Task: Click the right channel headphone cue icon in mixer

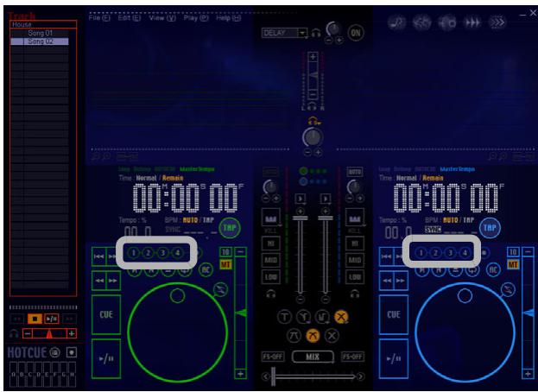Action: [x=355, y=294]
